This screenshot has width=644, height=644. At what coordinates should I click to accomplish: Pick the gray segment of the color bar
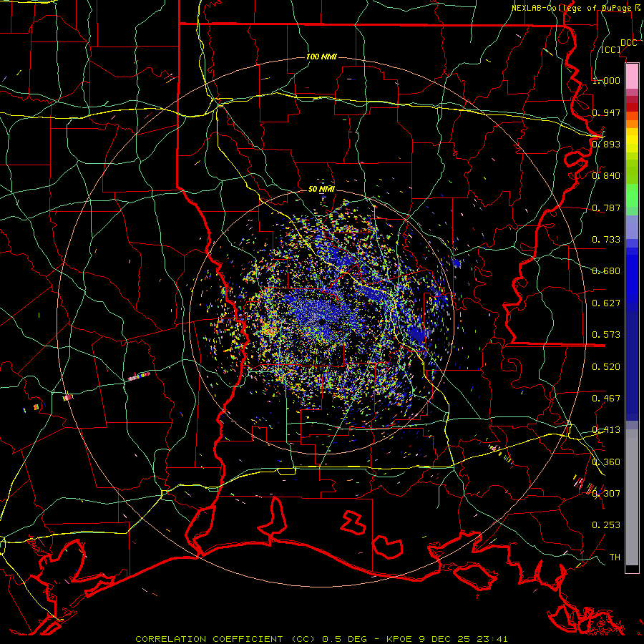(632, 497)
